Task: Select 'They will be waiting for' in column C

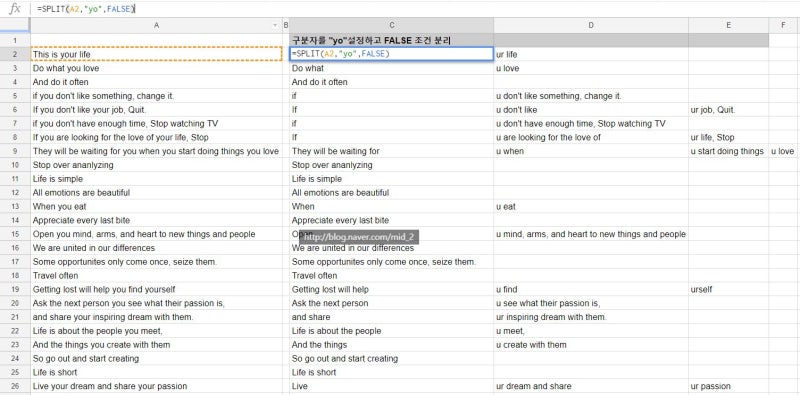Action: pos(391,151)
